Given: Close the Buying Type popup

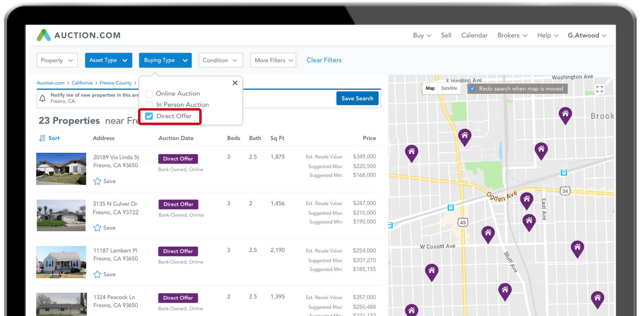Looking at the screenshot, I should 235,83.
